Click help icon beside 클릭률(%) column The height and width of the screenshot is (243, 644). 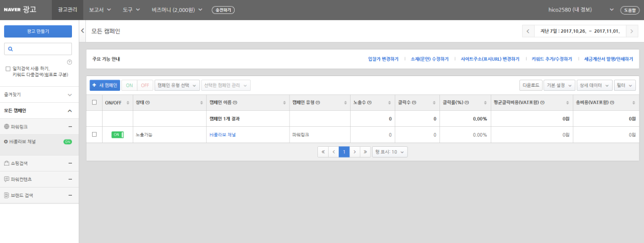coord(467,102)
